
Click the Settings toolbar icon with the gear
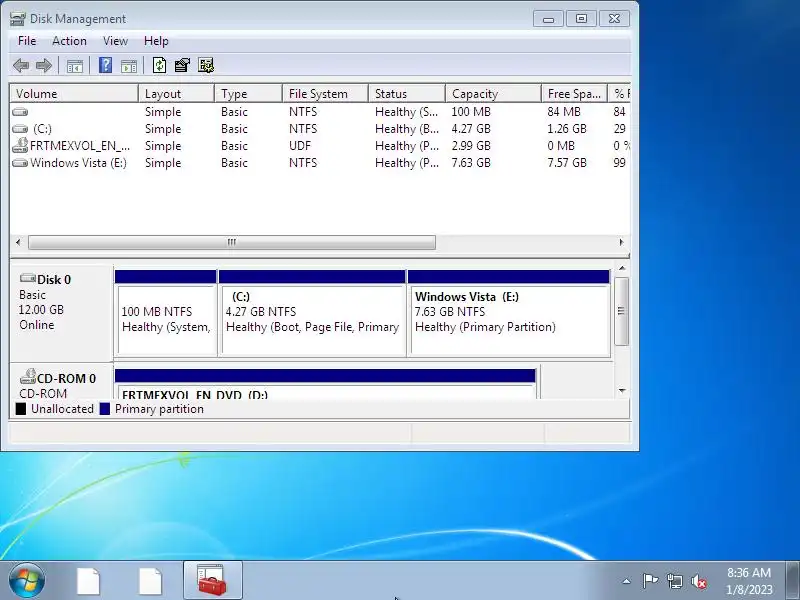coord(206,65)
